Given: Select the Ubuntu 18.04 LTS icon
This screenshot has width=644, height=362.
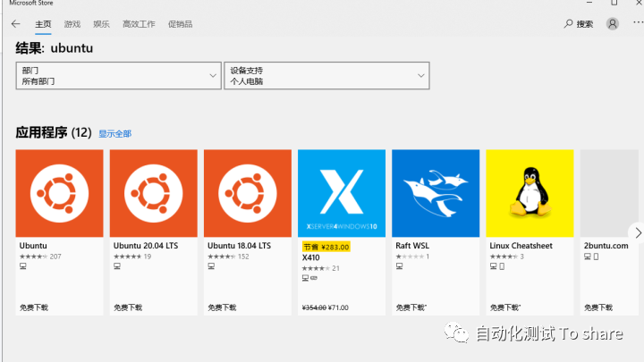Looking at the screenshot, I should point(248,193).
